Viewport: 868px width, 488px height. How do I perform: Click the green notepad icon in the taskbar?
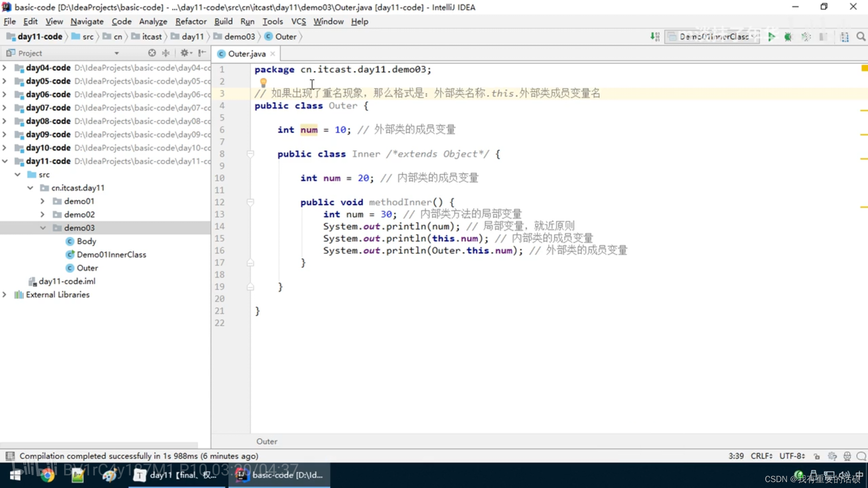click(78, 475)
